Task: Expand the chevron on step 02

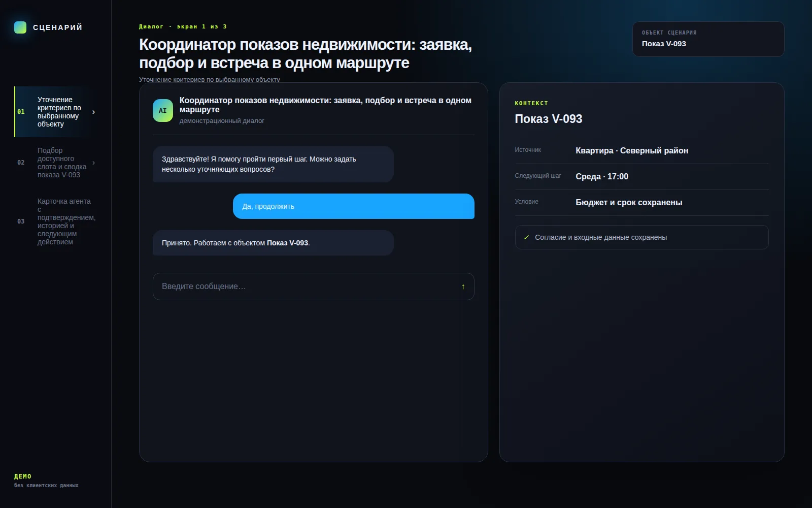Action: click(93, 163)
